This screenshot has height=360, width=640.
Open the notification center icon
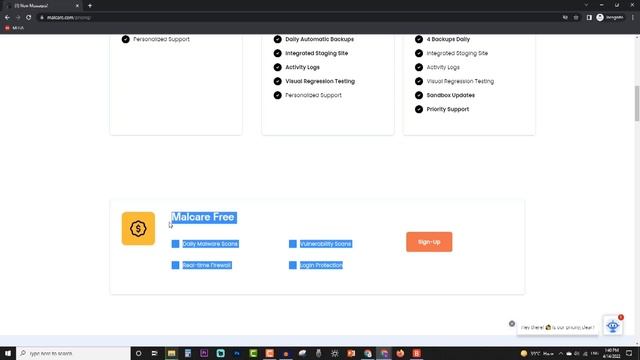click(x=629, y=353)
